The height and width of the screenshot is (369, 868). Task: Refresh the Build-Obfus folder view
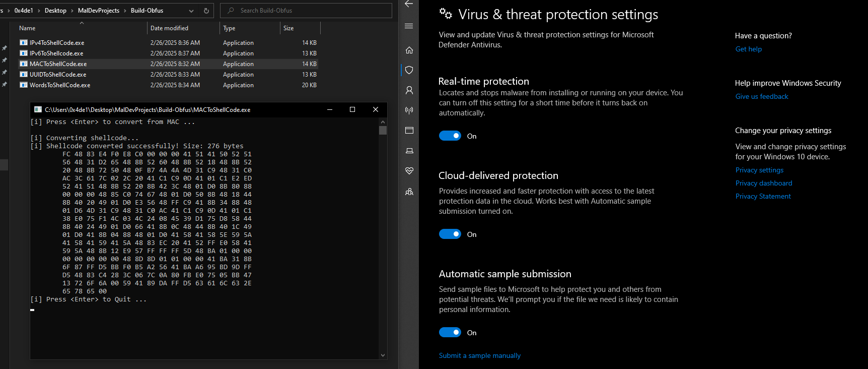(206, 11)
